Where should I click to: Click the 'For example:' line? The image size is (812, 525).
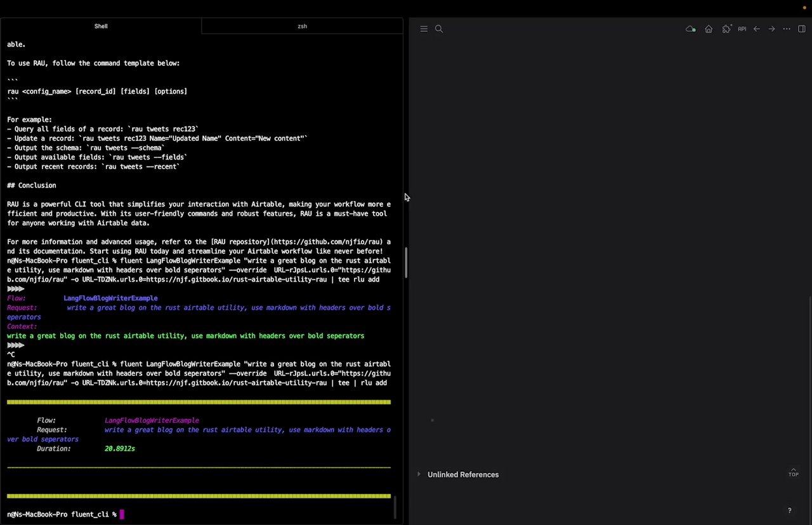[x=29, y=120]
